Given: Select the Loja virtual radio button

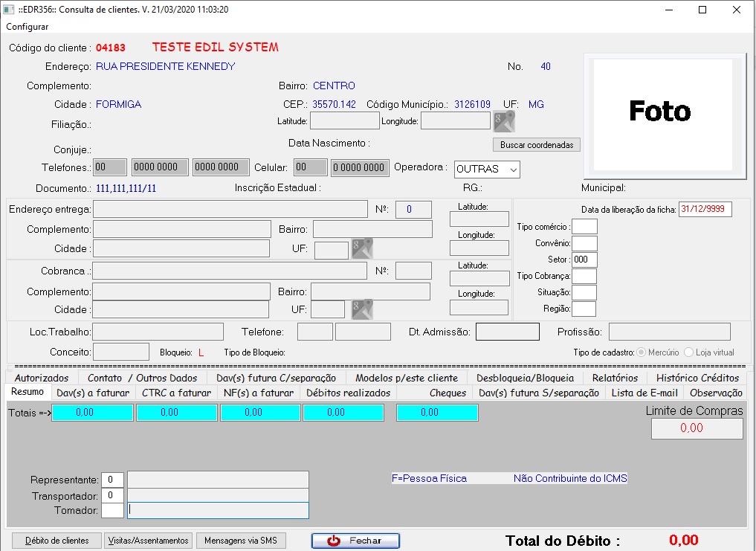Looking at the screenshot, I should coord(688,352).
